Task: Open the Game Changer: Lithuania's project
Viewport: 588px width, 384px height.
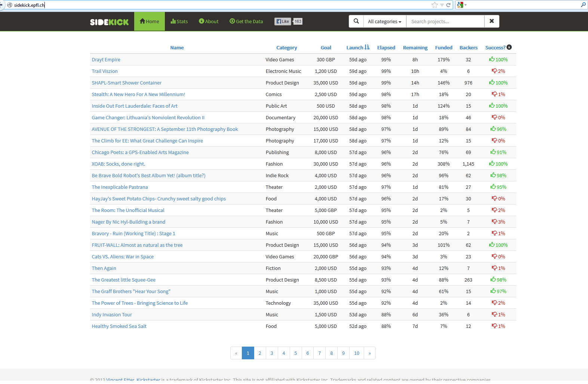Action: (x=148, y=117)
